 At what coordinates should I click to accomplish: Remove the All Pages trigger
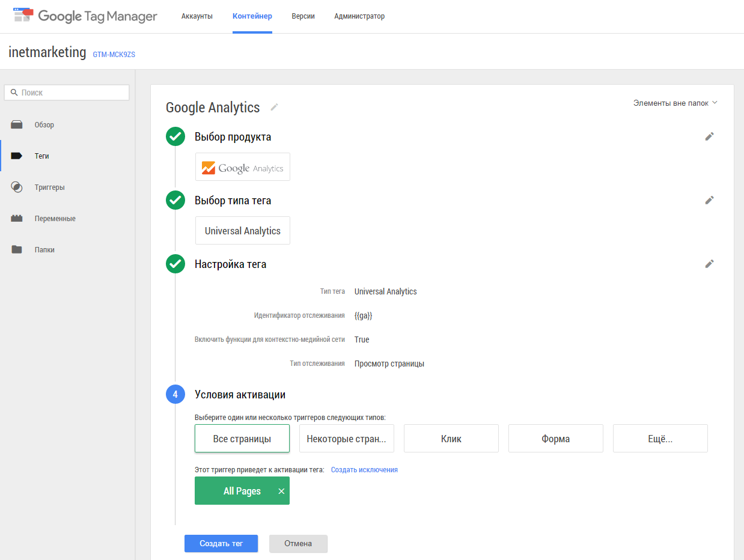coord(281,491)
